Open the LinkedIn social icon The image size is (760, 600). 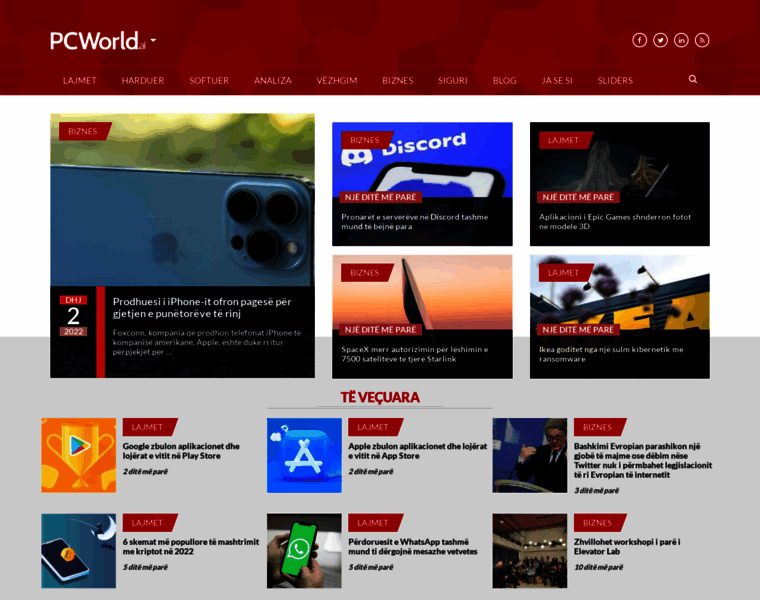coord(681,40)
